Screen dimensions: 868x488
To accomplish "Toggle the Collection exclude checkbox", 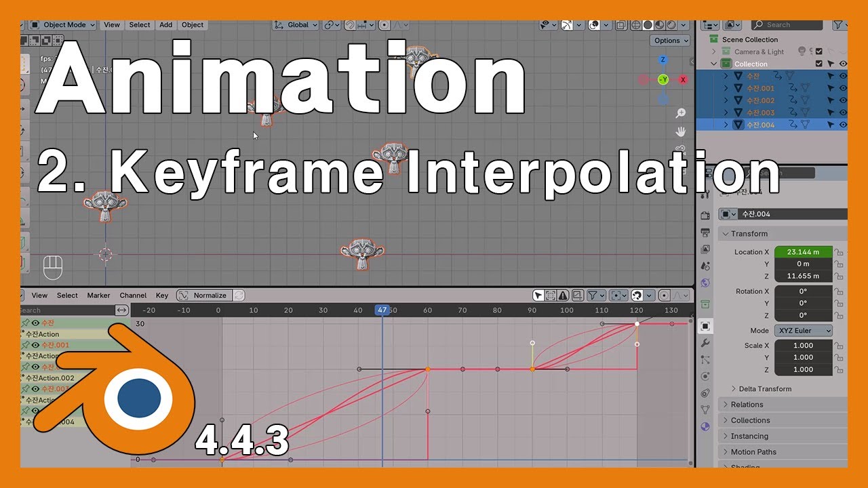I will coord(819,64).
